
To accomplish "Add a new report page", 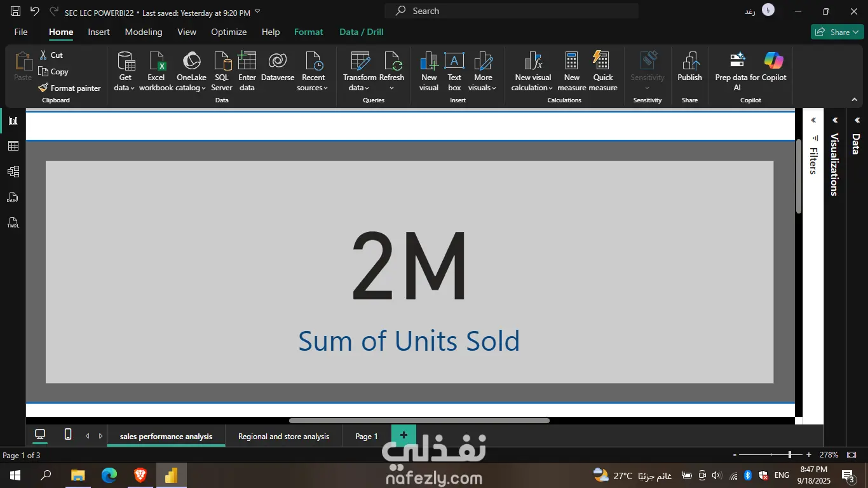I will click(x=403, y=435).
